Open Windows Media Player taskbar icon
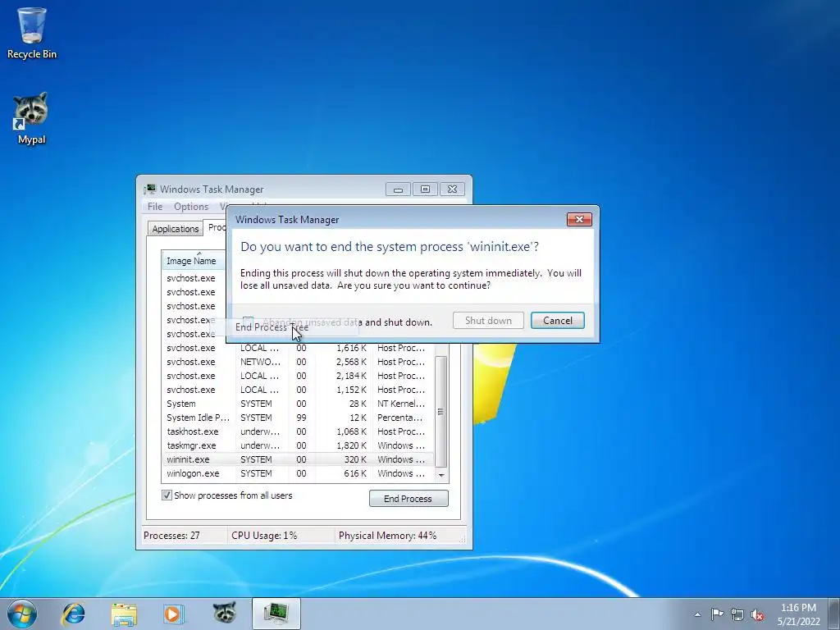Viewport: 840px width, 630px height. point(173,614)
